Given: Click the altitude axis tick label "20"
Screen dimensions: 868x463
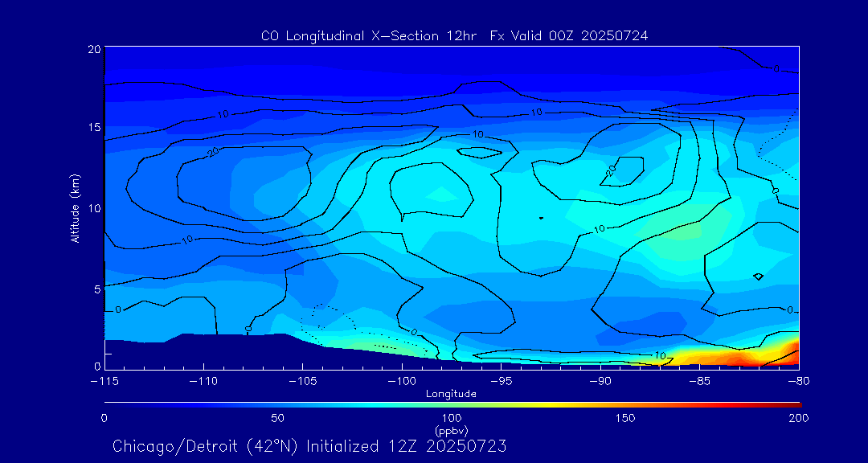Looking at the screenshot, I should tap(94, 48).
